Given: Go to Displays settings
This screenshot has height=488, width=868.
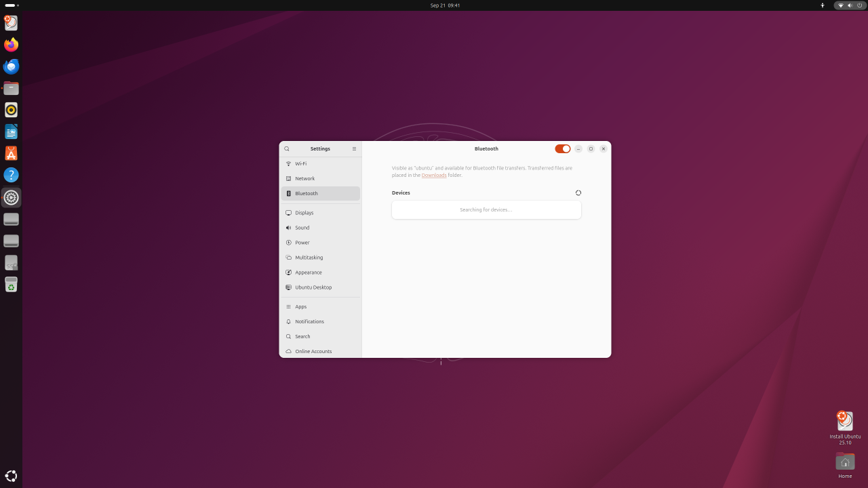Looking at the screenshot, I should (x=320, y=213).
